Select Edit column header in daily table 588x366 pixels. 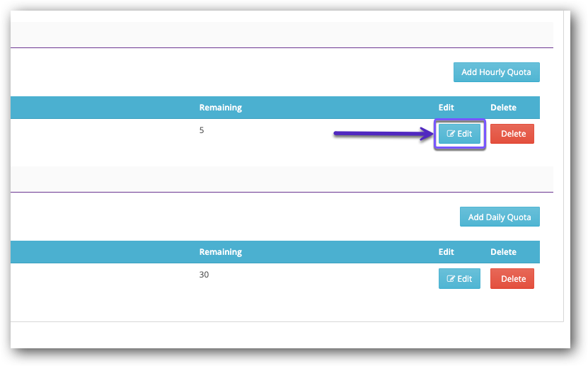446,252
